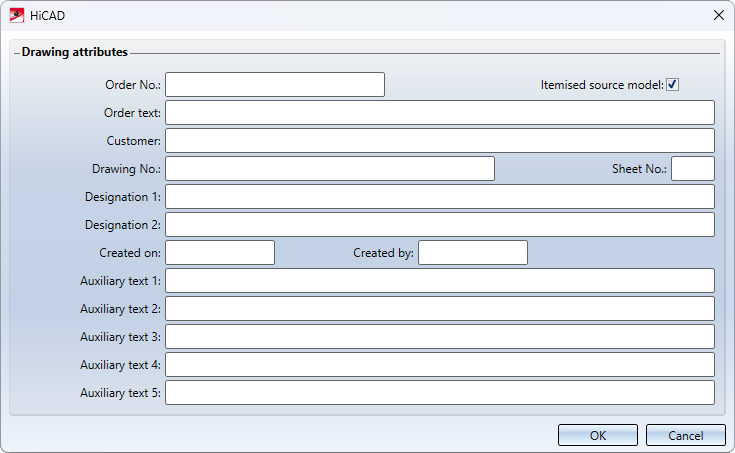
Task: Click the Sheet No. input box
Action: point(693,168)
